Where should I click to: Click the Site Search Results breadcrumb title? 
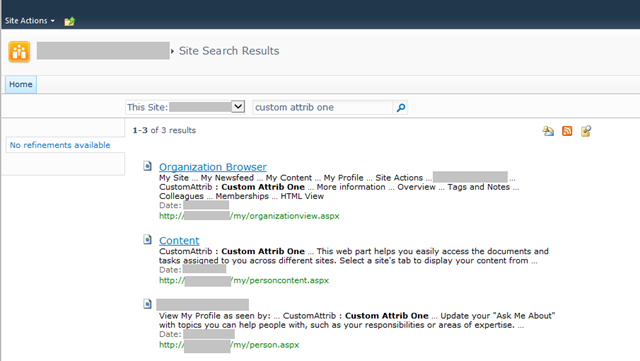click(229, 51)
